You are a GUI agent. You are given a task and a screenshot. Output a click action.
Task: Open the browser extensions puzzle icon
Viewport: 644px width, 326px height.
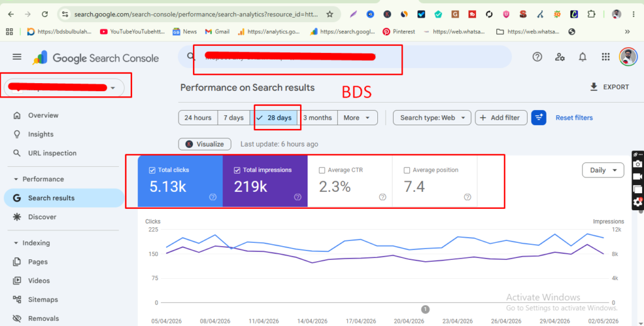click(591, 14)
